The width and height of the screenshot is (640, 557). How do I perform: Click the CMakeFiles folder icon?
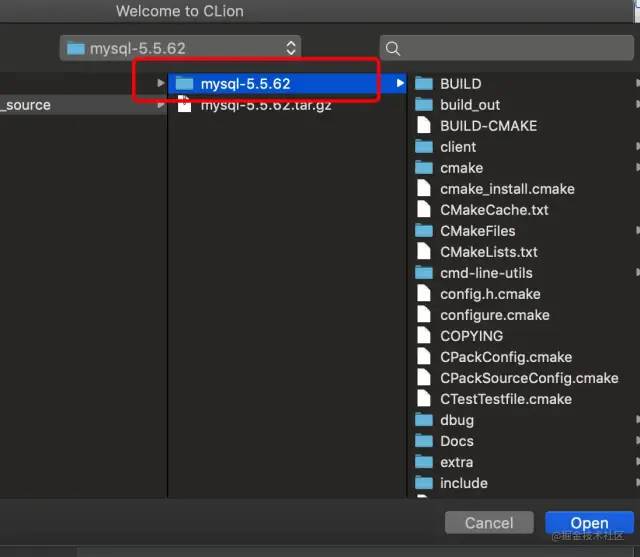(x=424, y=231)
